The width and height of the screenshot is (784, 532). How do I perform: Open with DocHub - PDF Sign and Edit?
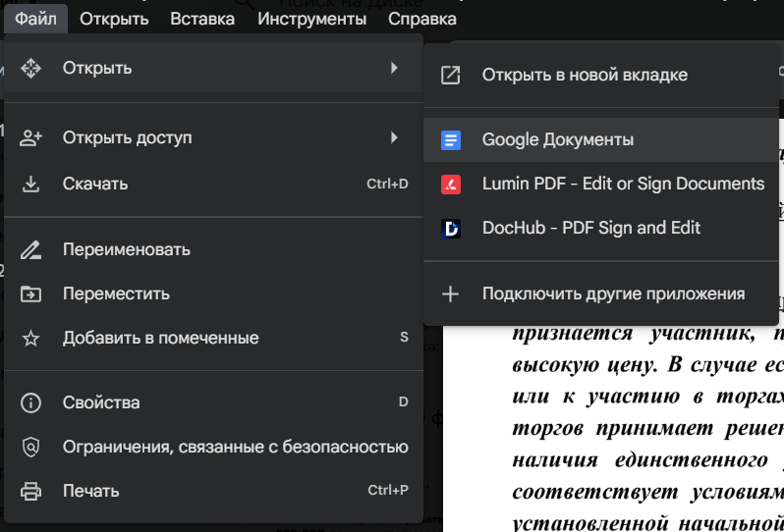tap(601, 228)
